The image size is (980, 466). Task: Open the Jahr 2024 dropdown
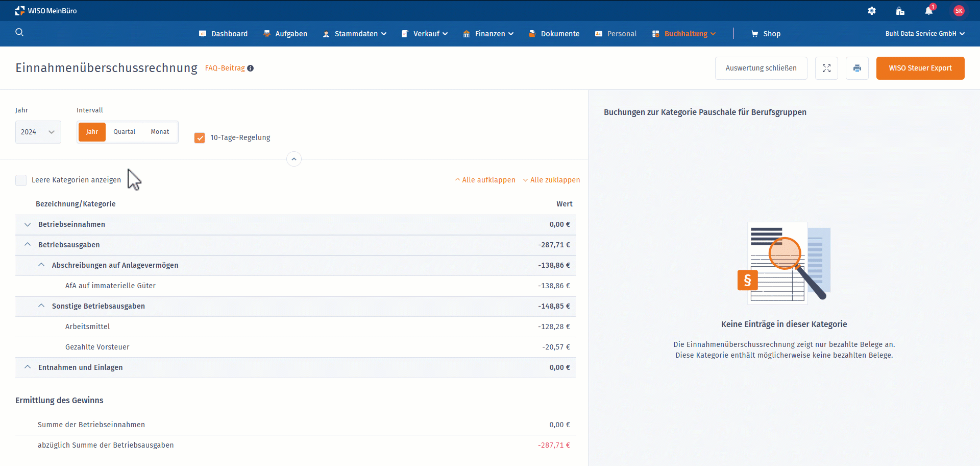38,132
